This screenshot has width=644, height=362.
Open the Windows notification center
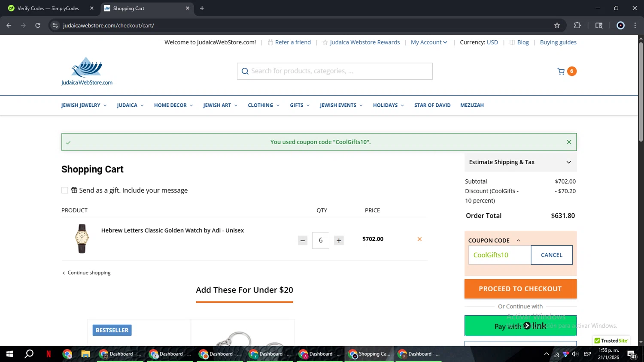click(x=632, y=354)
